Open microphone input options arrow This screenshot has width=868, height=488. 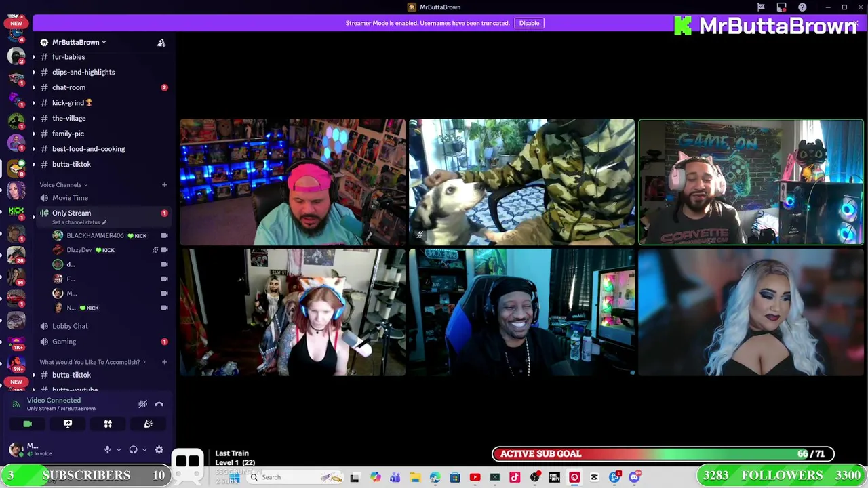[119, 449]
